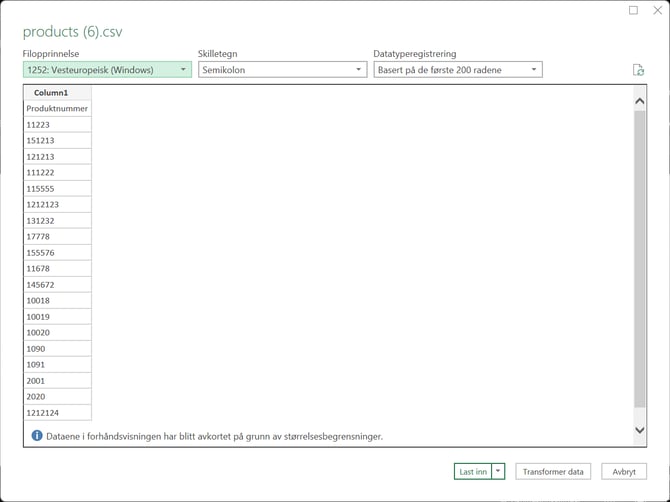This screenshot has height=502, width=670.
Task: Click the refresh preview file icon
Action: coord(638,70)
